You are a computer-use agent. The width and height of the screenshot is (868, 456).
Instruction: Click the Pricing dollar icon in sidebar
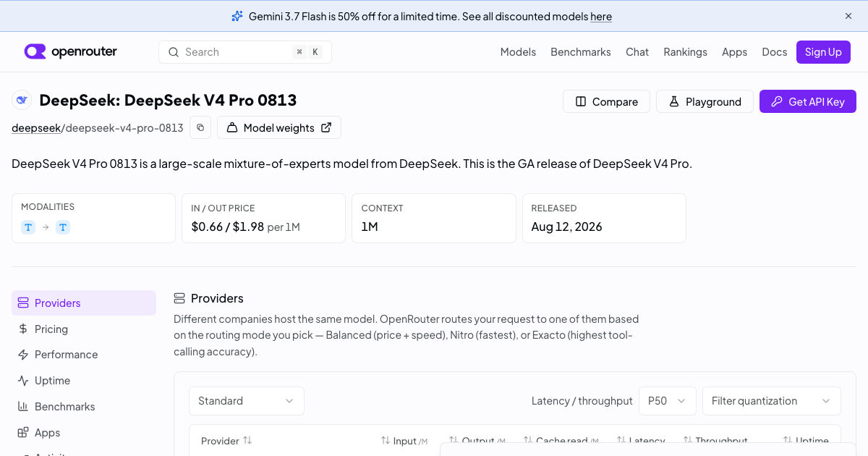pyautogui.click(x=23, y=329)
